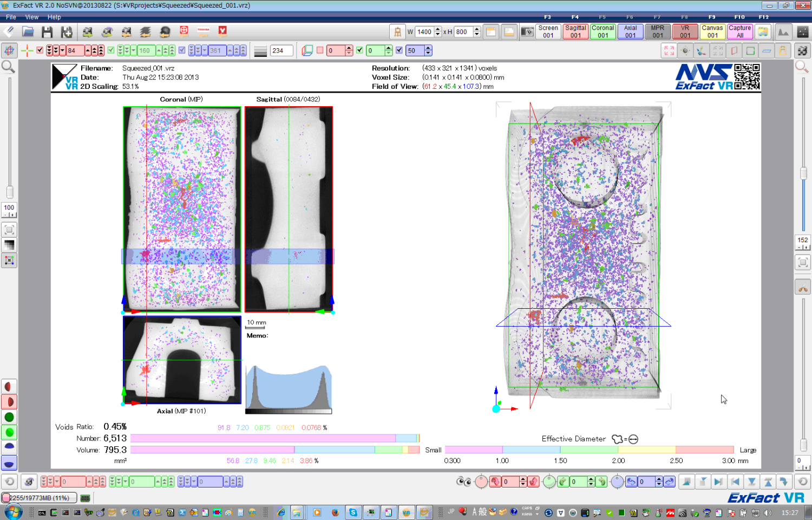Click the floppy disk save icon
This screenshot has height=520, width=812.
click(47, 32)
